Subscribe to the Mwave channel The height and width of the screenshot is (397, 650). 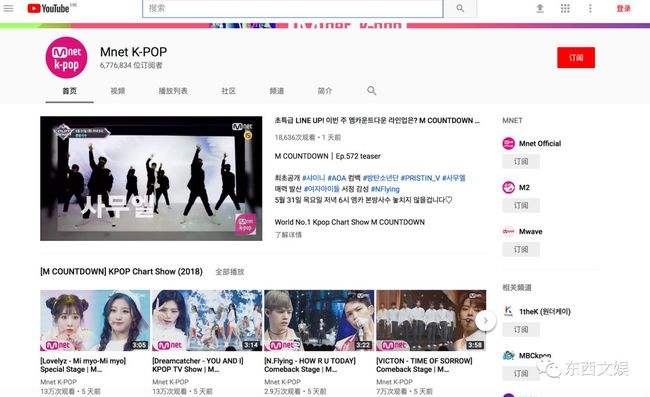(x=521, y=249)
